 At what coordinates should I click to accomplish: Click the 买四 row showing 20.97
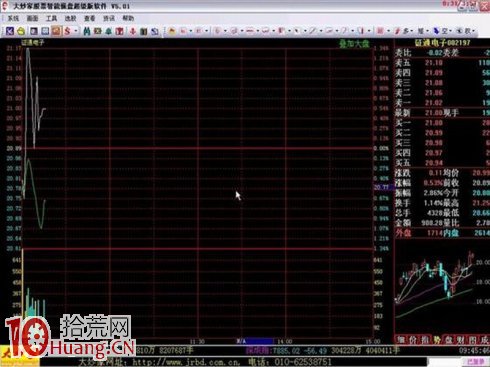point(442,153)
